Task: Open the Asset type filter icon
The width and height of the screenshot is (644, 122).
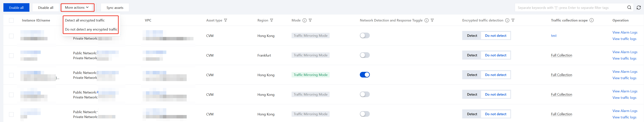Action: click(x=226, y=20)
